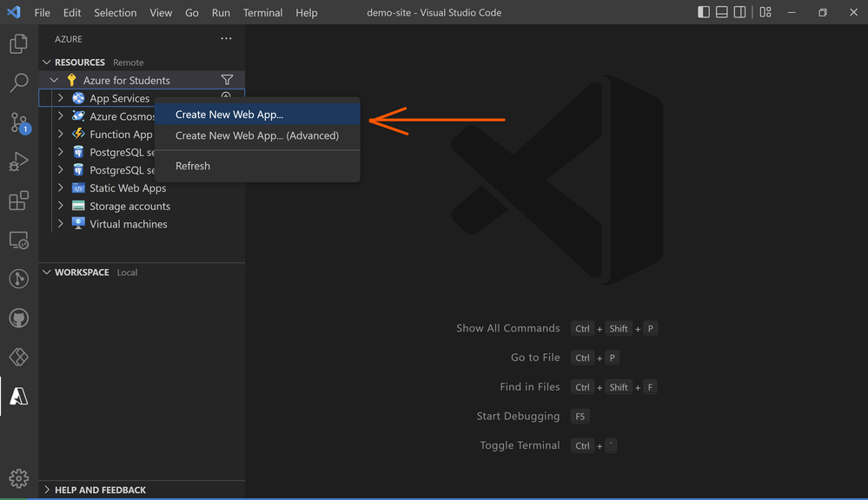Select the Function App label
Viewport: 868px width, 500px height.
(x=122, y=135)
